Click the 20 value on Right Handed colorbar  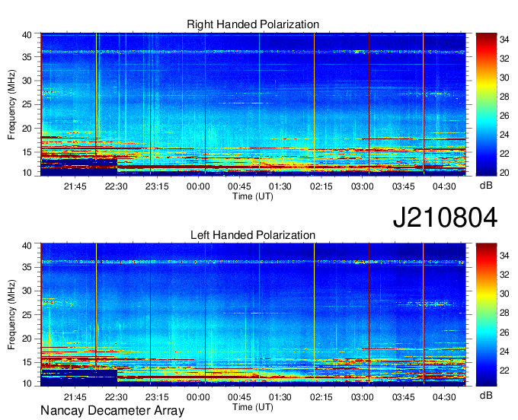(x=504, y=173)
